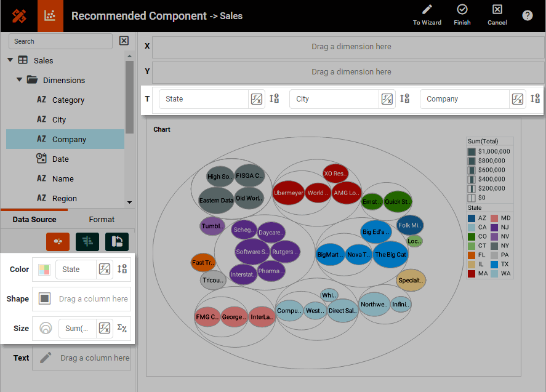Open formula editor for the State T field

pos(257,99)
